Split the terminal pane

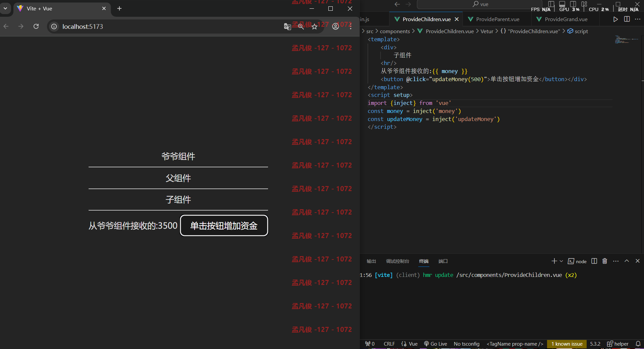click(594, 261)
